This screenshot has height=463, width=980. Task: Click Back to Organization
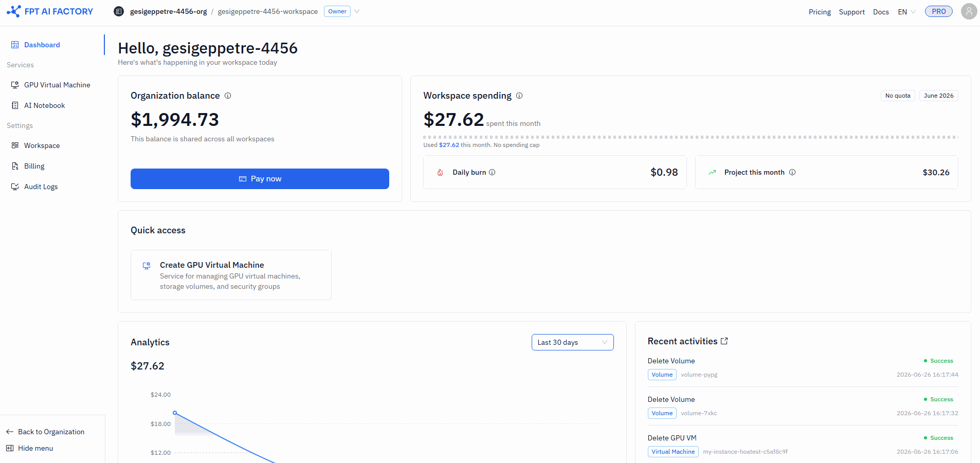[45, 432]
